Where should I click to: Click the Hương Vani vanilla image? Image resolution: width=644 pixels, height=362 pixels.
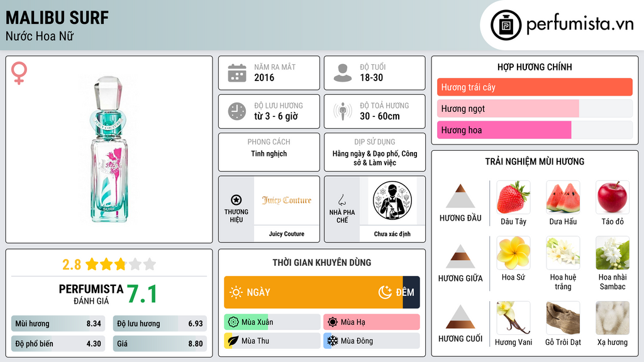tap(513, 318)
